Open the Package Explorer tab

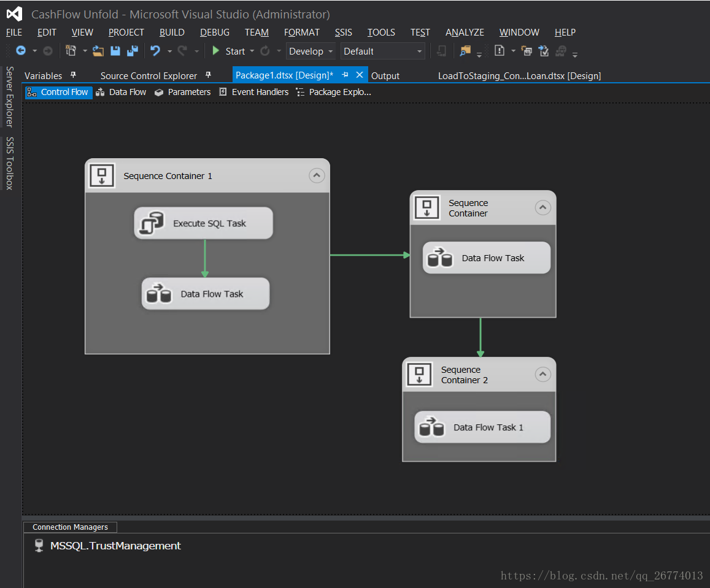(x=334, y=92)
